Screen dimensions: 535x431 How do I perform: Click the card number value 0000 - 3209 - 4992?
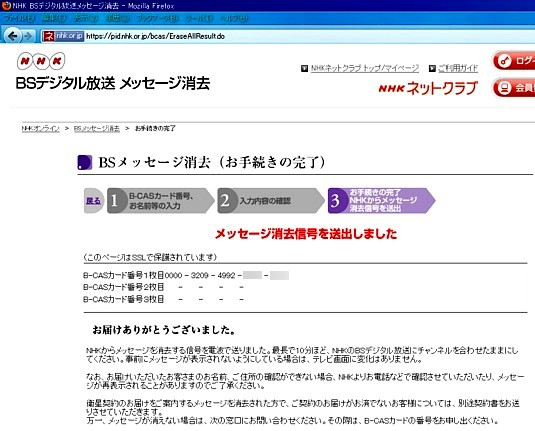[200, 275]
